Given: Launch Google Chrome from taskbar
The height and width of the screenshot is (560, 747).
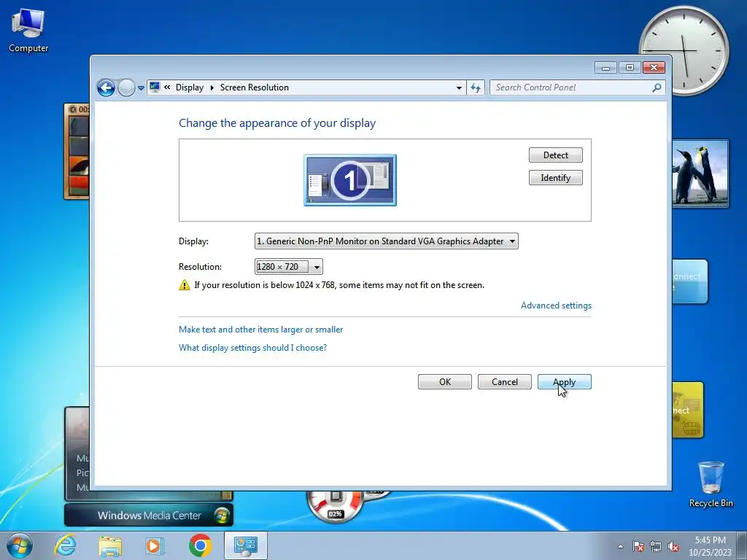Looking at the screenshot, I should [x=200, y=545].
